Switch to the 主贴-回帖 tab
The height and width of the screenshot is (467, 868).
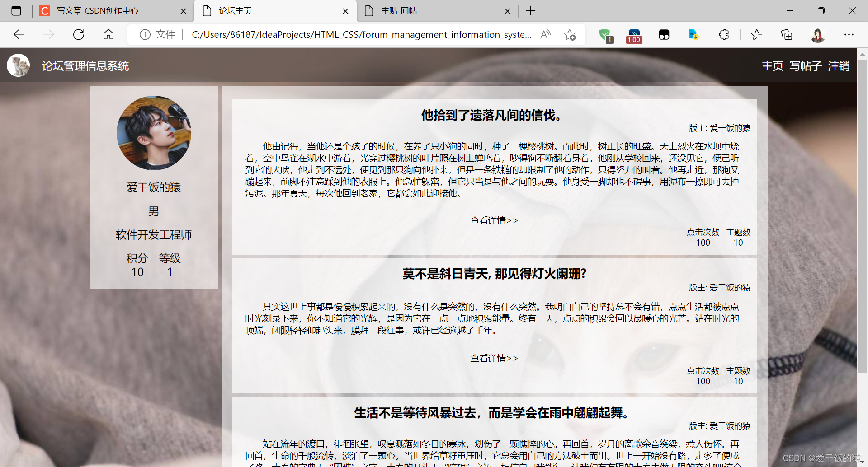[438, 11]
